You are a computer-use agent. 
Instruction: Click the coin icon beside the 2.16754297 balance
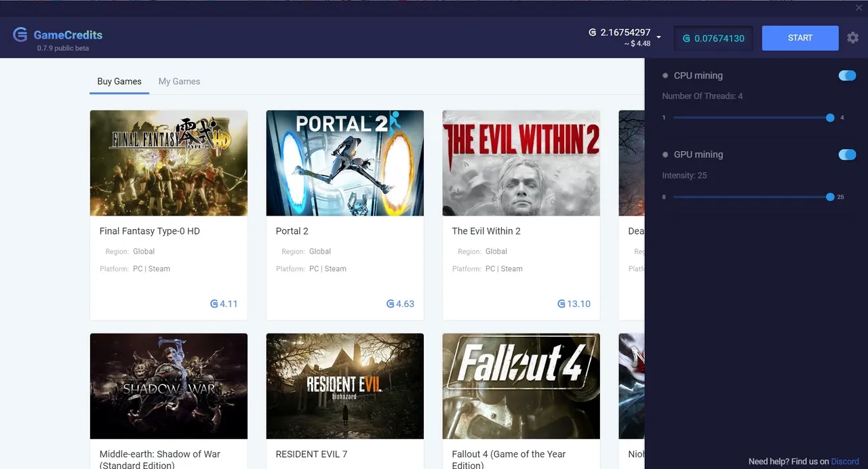592,33
